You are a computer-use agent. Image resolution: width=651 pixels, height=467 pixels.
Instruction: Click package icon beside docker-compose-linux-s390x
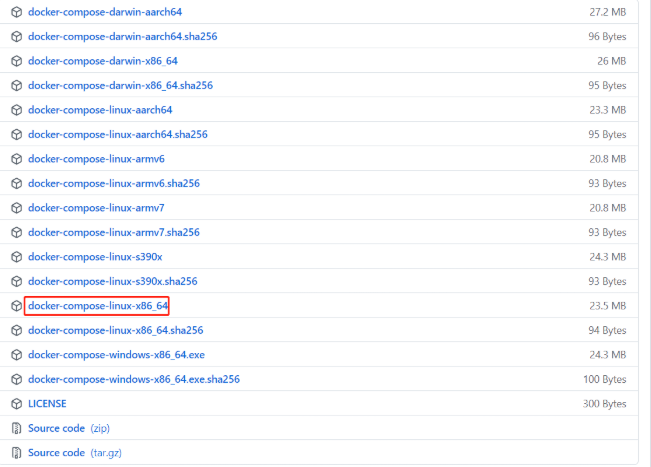coord(16,257)
